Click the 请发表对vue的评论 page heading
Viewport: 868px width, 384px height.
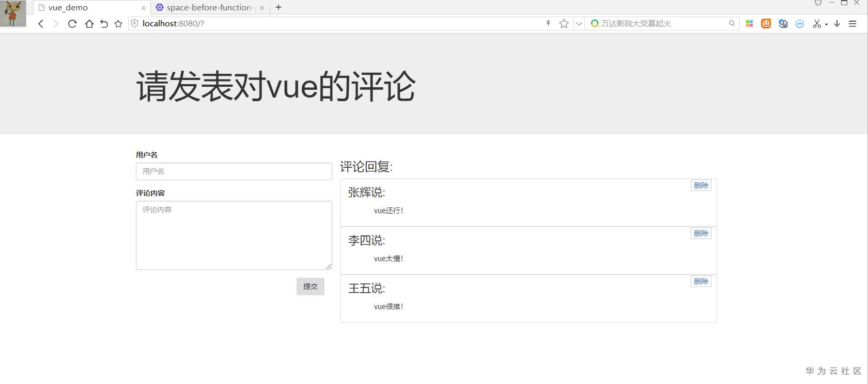pos(276,86)
